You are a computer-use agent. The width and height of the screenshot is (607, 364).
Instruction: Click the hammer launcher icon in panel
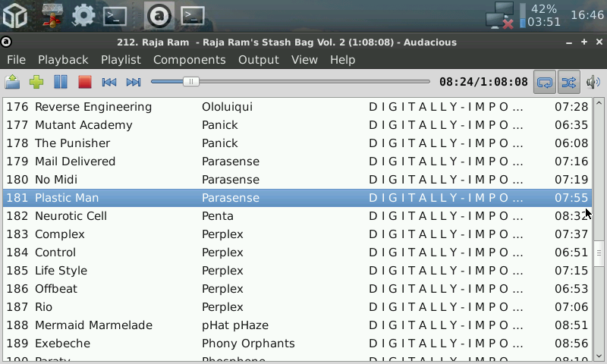point(52,16)
